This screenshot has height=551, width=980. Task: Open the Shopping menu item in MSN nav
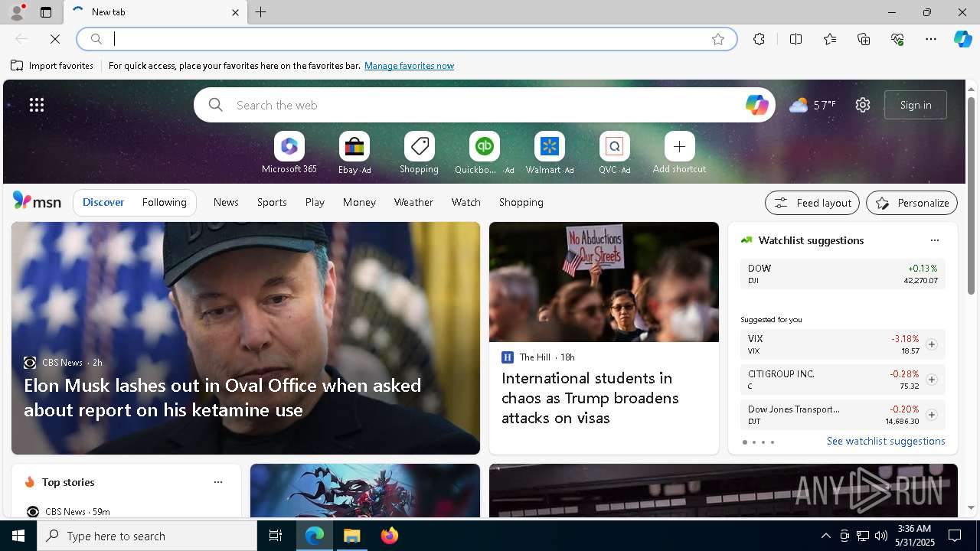[521, 202]
